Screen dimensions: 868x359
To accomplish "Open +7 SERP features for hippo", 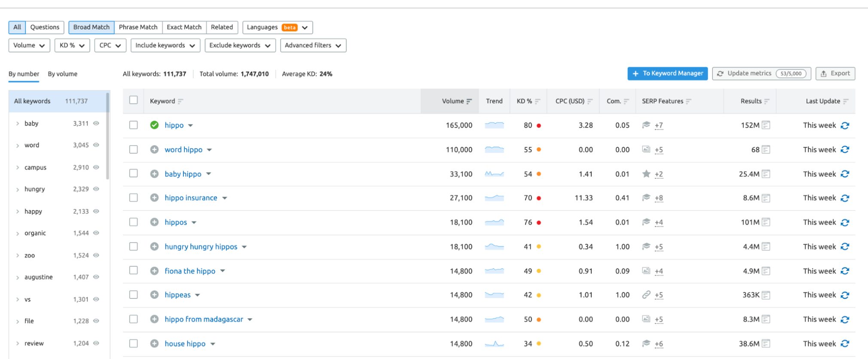I will coord(659,125).
